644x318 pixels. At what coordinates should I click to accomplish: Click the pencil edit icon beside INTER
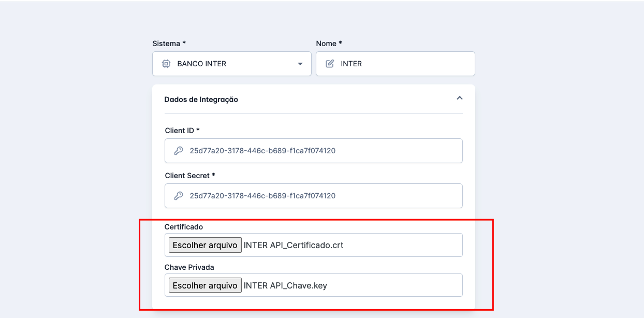pyautogui.click(x=330, y=64)
